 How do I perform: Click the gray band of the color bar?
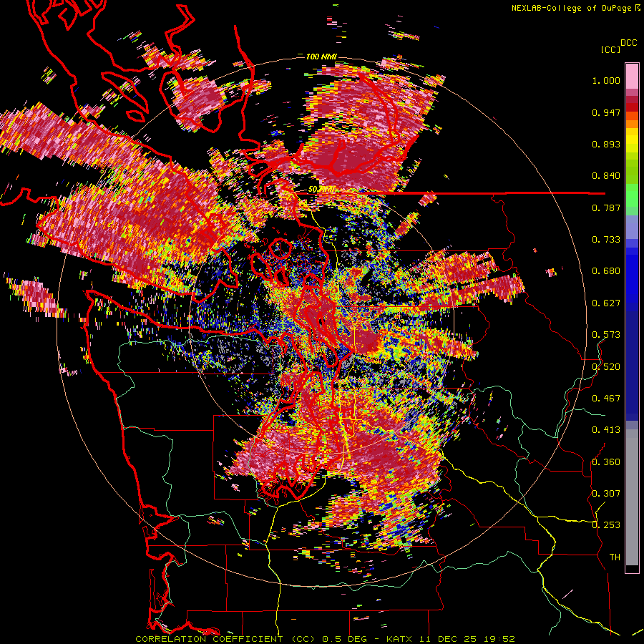632,497
